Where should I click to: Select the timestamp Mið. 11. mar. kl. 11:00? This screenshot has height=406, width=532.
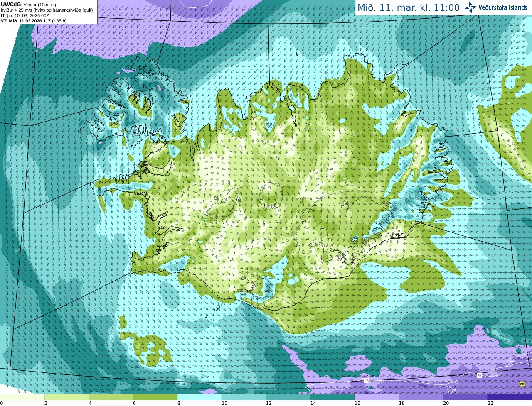[409, 7]
